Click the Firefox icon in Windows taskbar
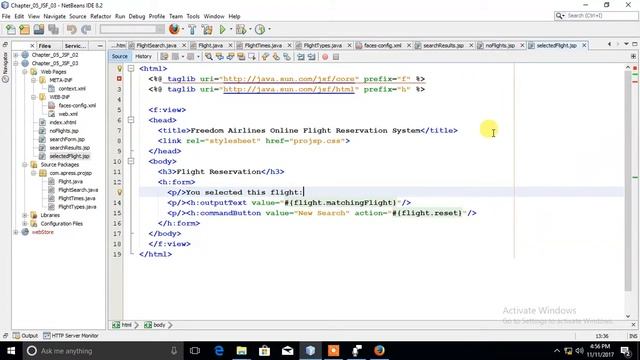 tap(379, 351)
